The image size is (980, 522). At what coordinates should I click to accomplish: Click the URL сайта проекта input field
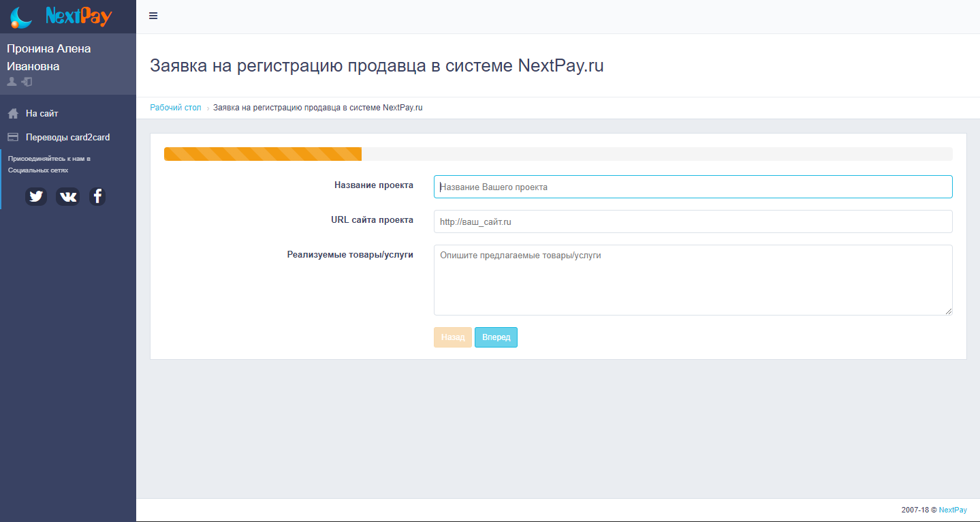point(693,221)
